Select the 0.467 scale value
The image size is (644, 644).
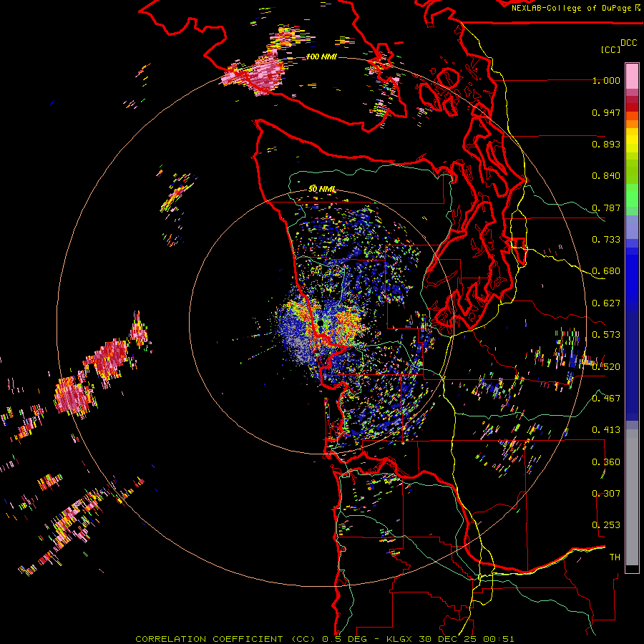(x=606, y=398)
